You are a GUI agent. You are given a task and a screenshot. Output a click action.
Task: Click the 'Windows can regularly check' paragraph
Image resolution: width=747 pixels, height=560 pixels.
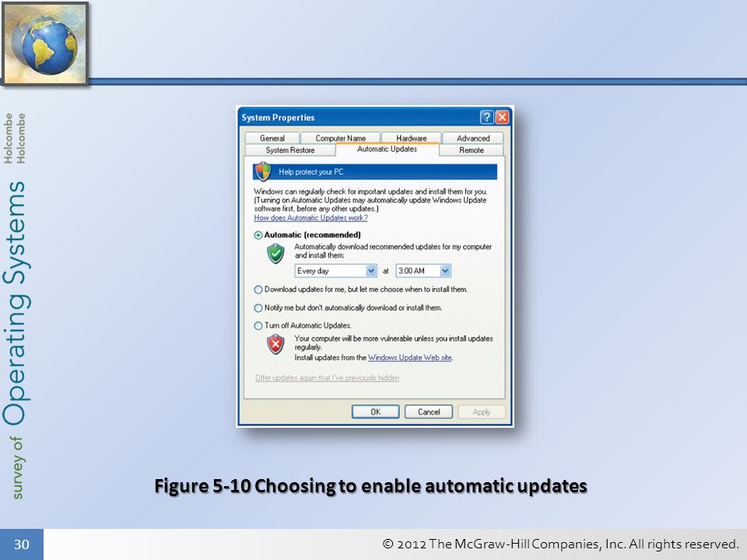(370, 200)
